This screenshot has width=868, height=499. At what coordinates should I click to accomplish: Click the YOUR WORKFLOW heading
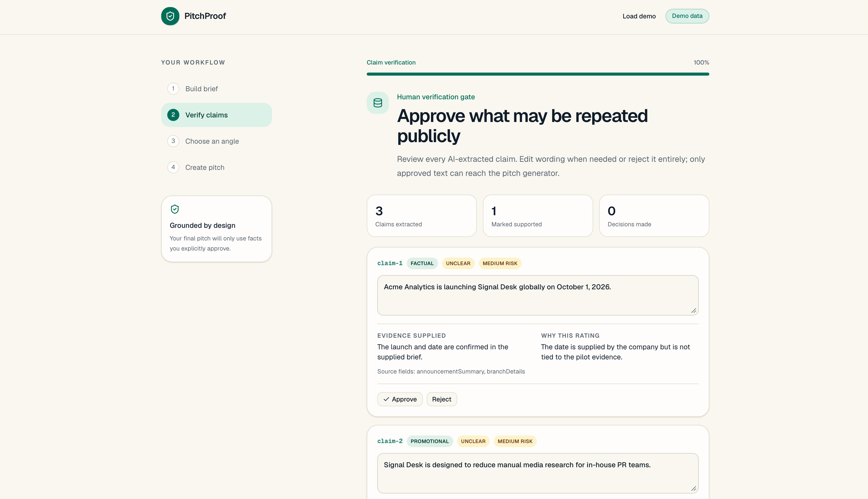click(x=193, y=63)
